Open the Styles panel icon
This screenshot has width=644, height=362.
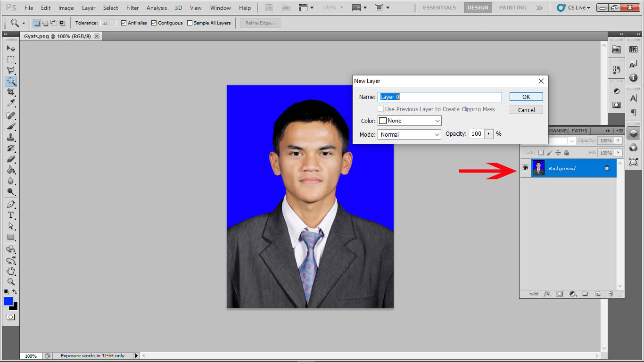pos(633,64)
